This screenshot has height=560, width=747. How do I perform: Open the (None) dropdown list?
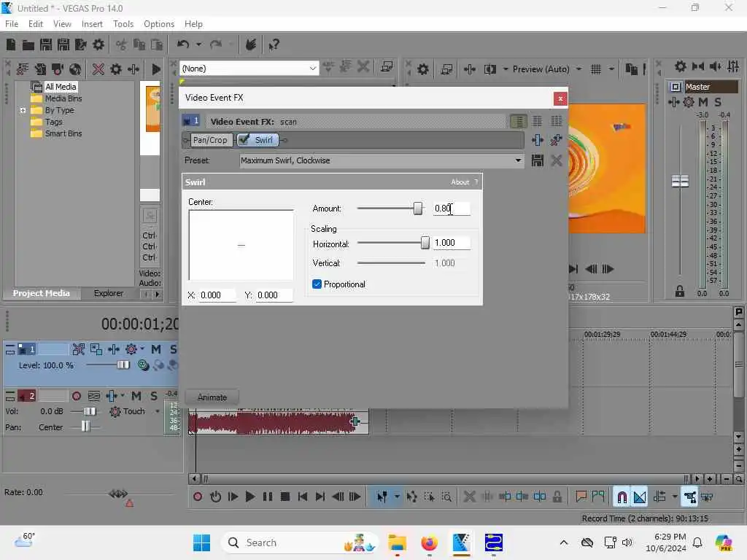[x=312, y=69]
